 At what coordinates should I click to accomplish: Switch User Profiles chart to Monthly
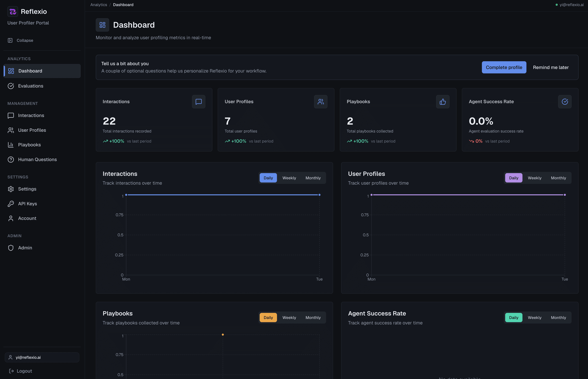[558, 178]
